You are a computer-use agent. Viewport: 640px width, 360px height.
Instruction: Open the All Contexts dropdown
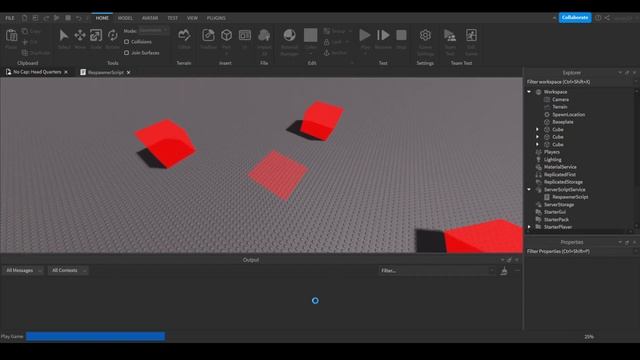(x=68, y=270)
